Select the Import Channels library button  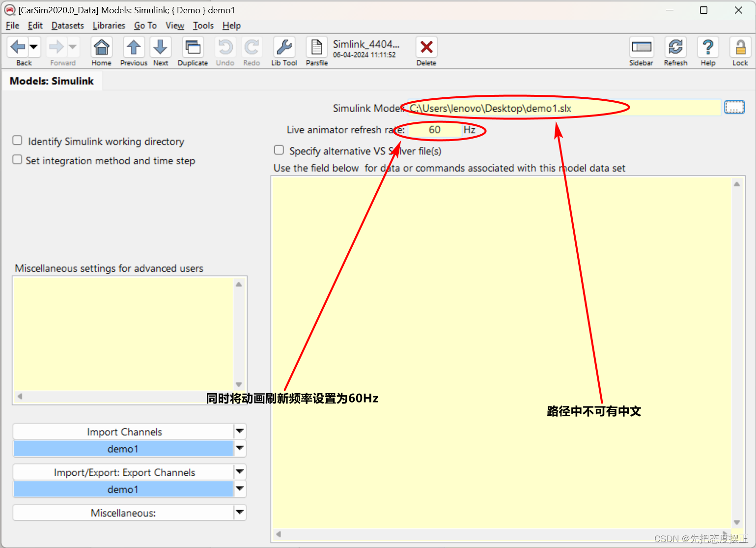(x=124, y=432)
